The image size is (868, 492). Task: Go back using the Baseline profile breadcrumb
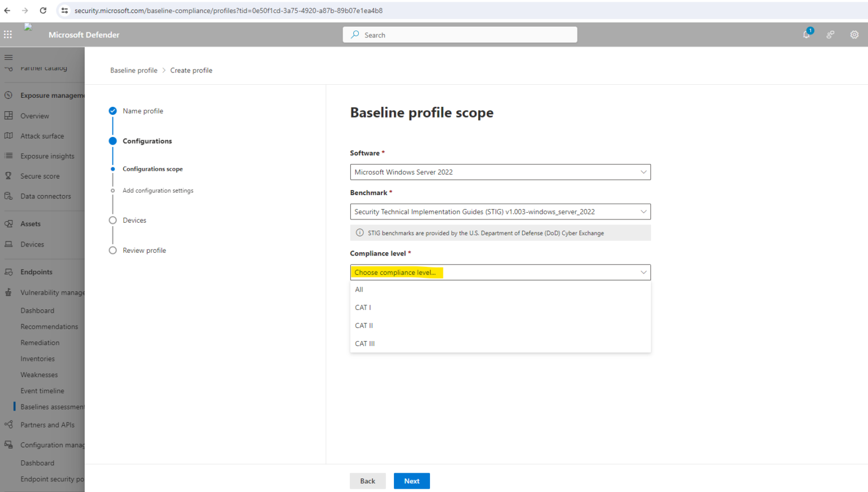[x=134, y=70]
